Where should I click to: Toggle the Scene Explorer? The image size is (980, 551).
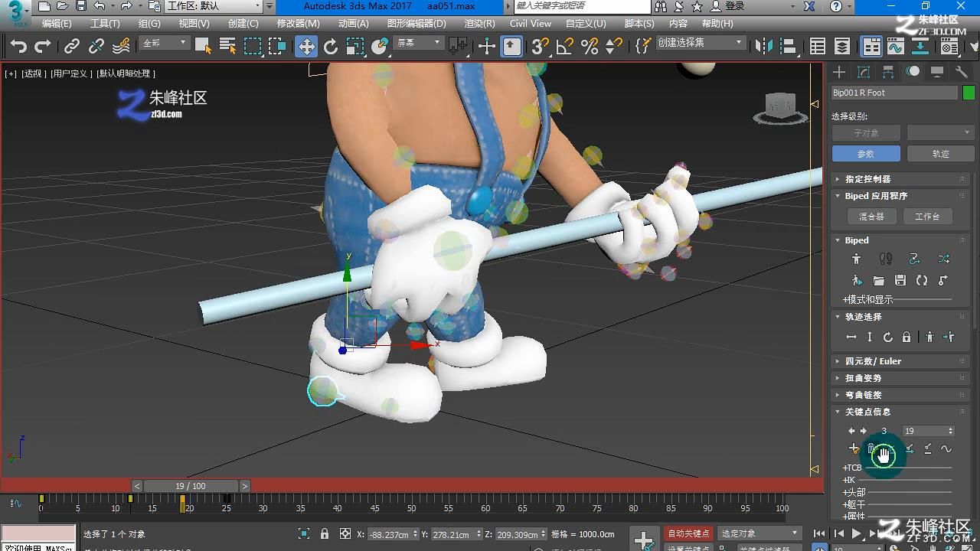[818, 47]
